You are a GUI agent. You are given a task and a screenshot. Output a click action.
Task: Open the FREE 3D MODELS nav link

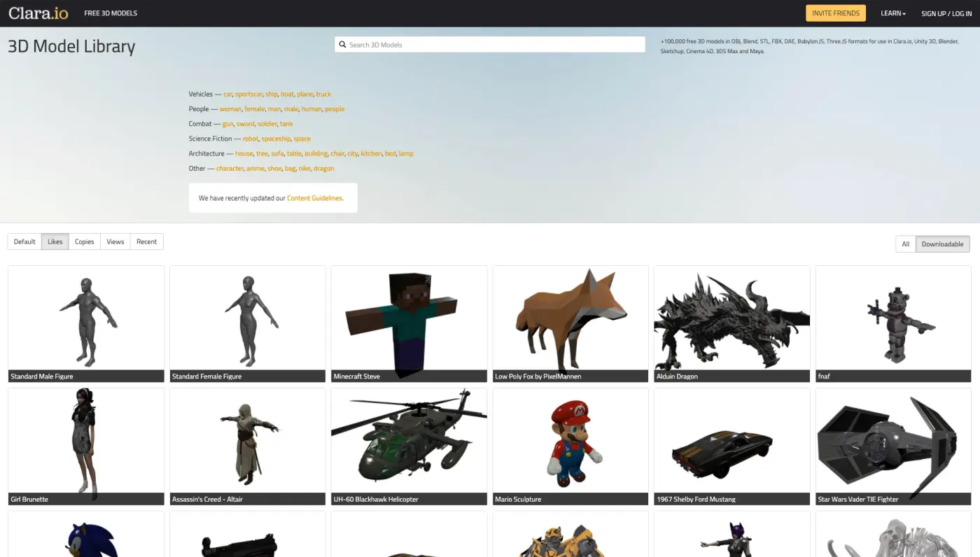pos(111,13)
